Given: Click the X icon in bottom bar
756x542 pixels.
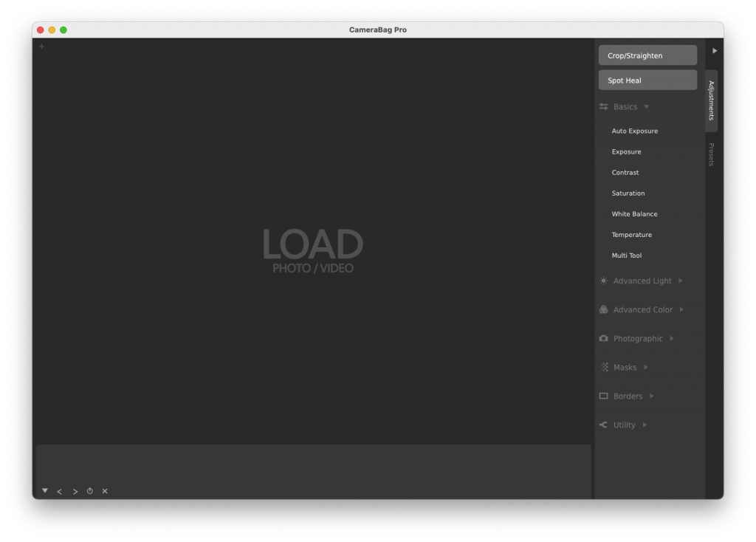Looking at the screenshot, I should tap(105, 491).
